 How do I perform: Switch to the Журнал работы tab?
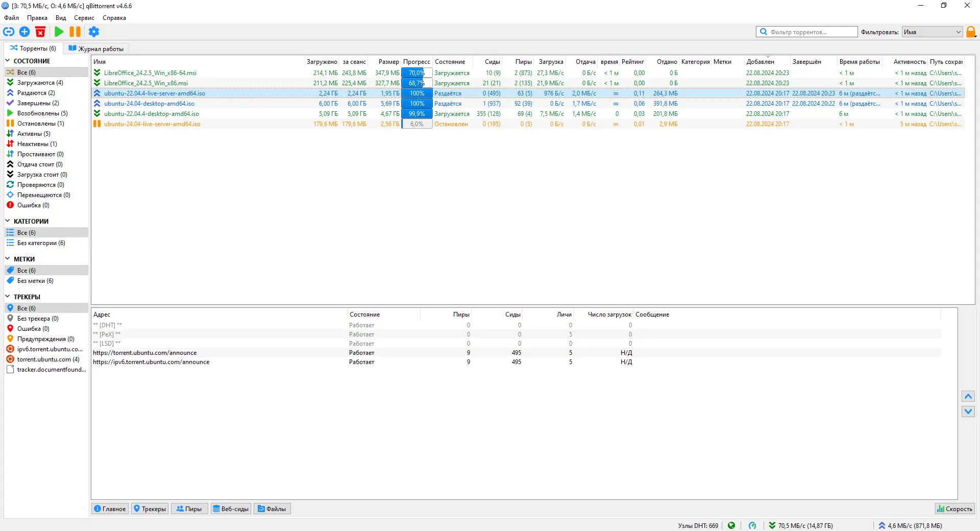pyautogui.click(x=96, y=49)
